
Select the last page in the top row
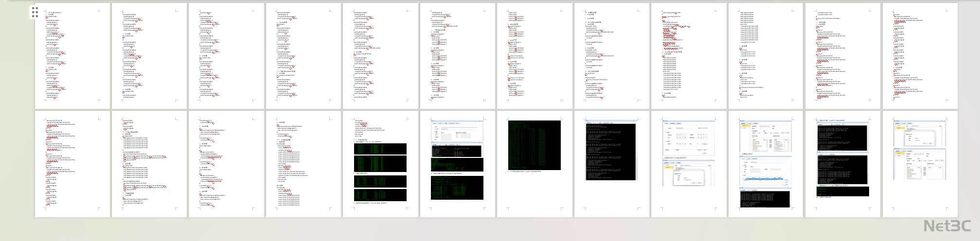pyautogui.click(x=920, y=55)
